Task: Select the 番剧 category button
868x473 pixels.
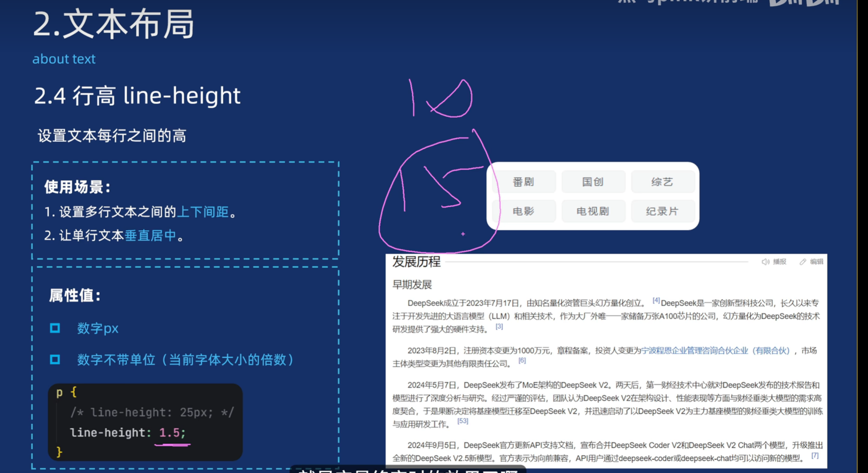Action: tap(523, 182)
